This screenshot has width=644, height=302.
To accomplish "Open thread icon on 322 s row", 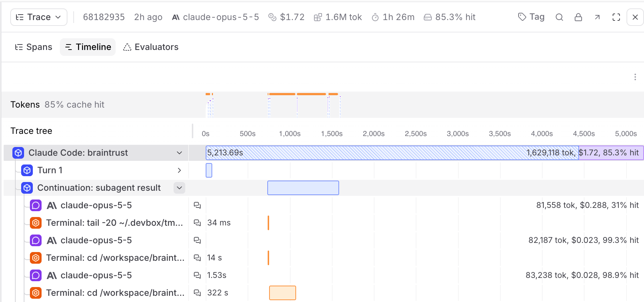I will 197,293.
